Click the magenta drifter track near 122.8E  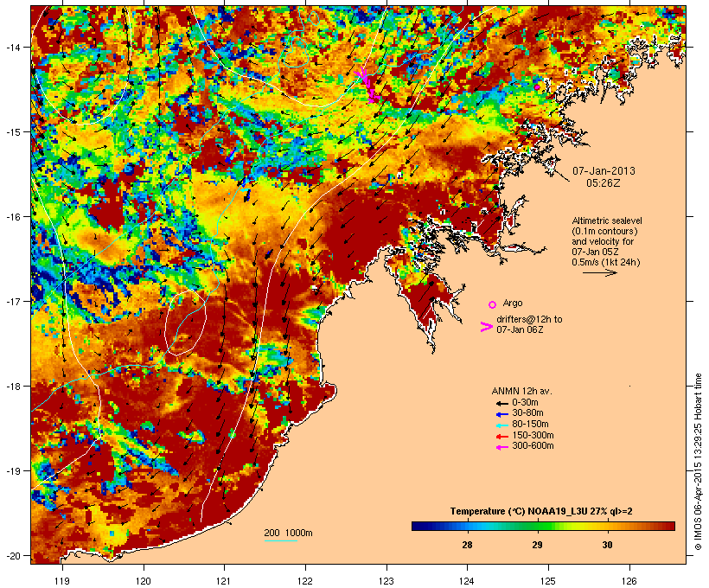367,85
